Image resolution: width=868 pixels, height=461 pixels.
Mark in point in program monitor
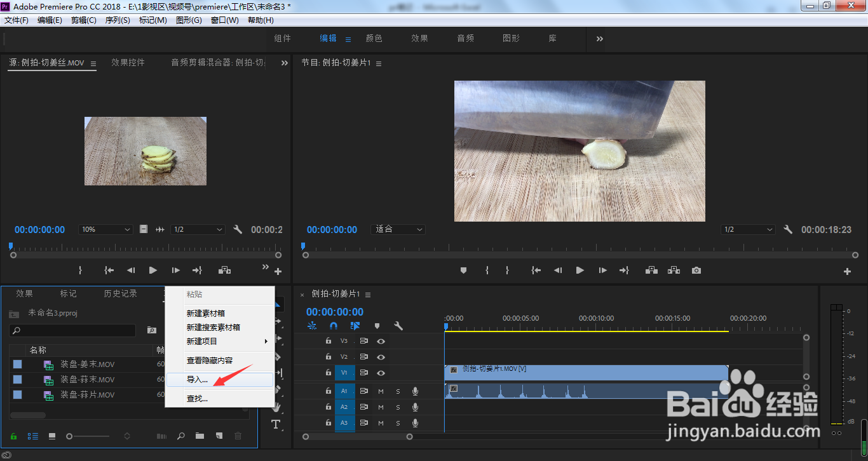tap(487, 270)
